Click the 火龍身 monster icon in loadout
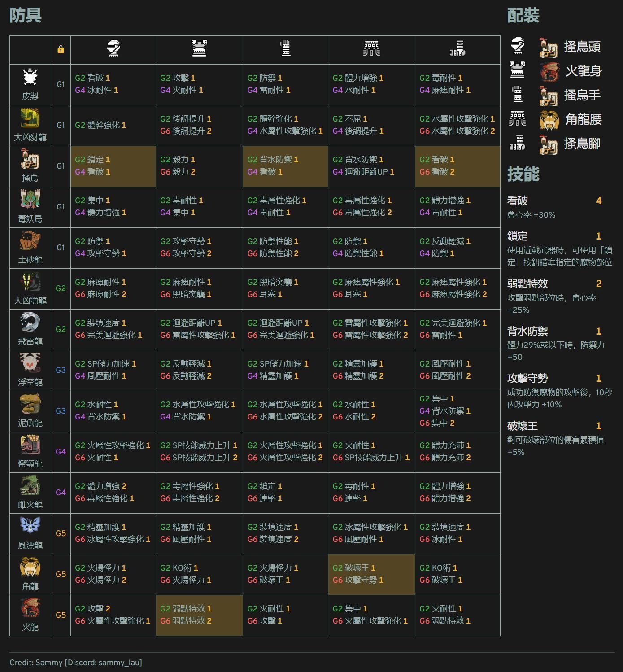623x672 pixels. [x=549, y=71]
